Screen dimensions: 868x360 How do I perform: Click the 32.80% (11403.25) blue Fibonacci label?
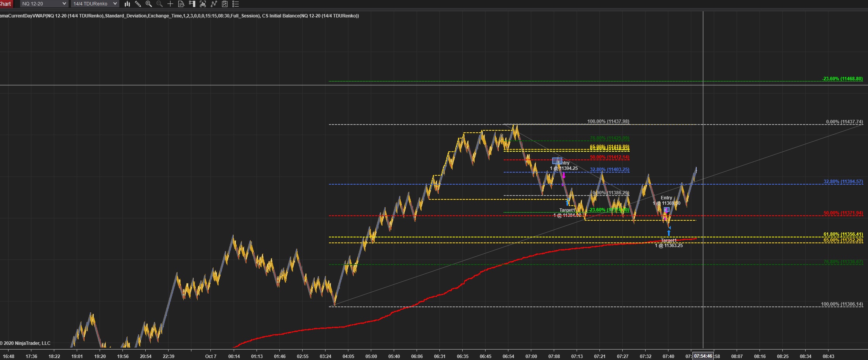coord(610,170)
